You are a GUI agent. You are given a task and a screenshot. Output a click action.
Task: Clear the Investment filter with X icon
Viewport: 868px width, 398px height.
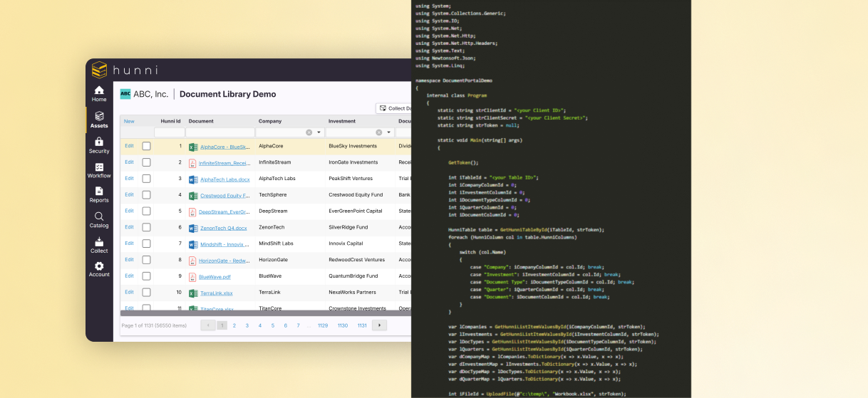[379, 132]
